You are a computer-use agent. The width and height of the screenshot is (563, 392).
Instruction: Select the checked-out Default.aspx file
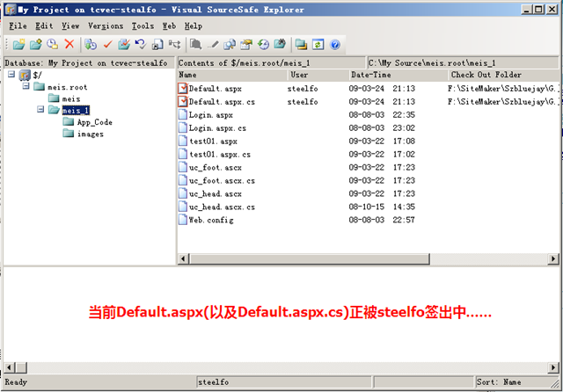coord(215,89)
